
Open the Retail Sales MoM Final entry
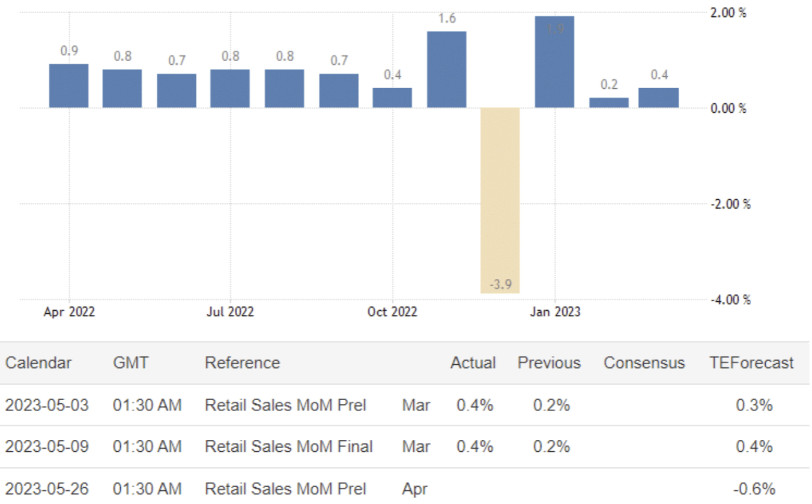(x=289, y=447)
